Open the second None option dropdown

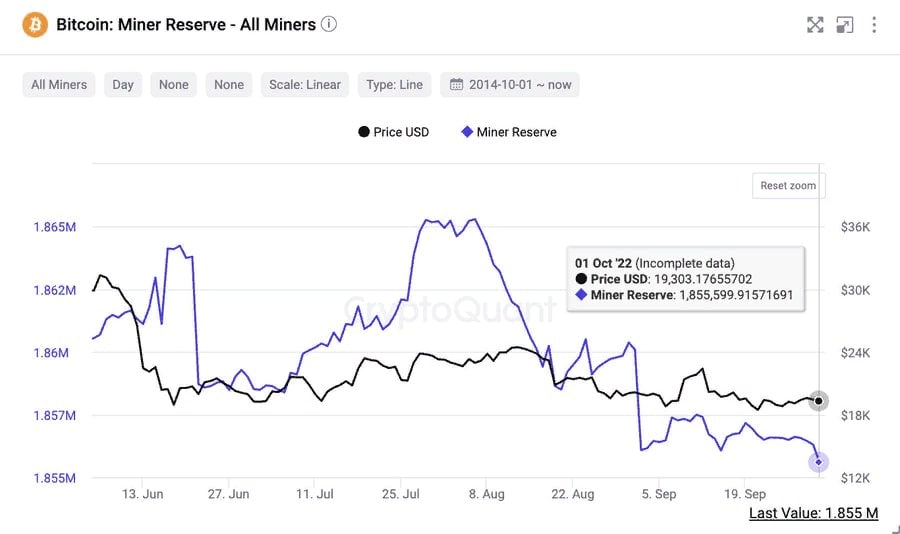coord(229,85)
